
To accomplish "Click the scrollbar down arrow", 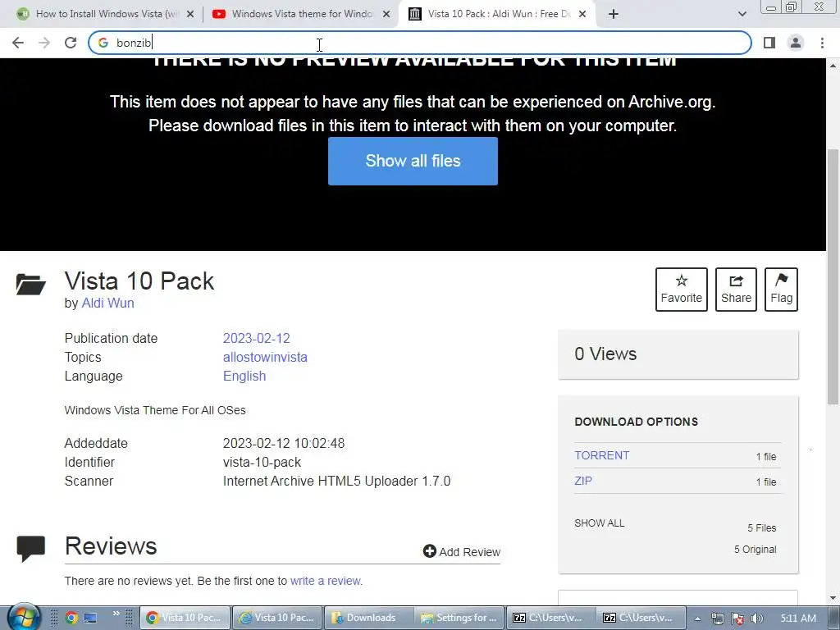I will (x=833, y=598).
